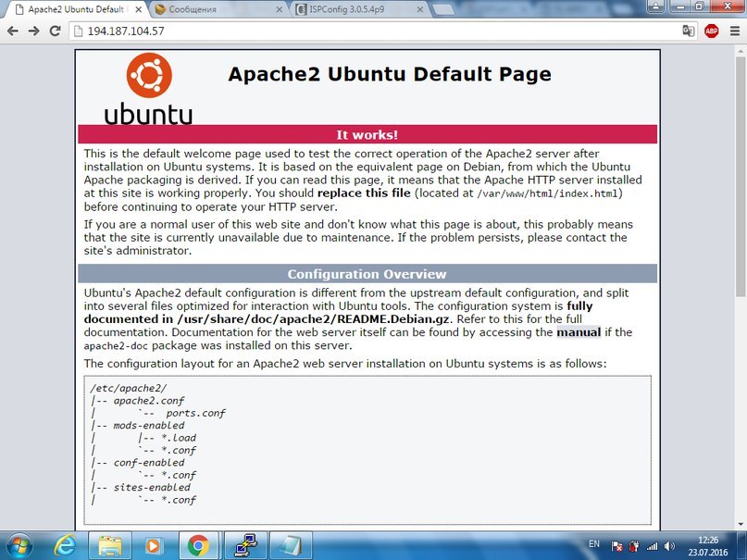Click the '/etc/apache2/' line
747x560 pixels.
pyautogui.click(x=128, y=388)
